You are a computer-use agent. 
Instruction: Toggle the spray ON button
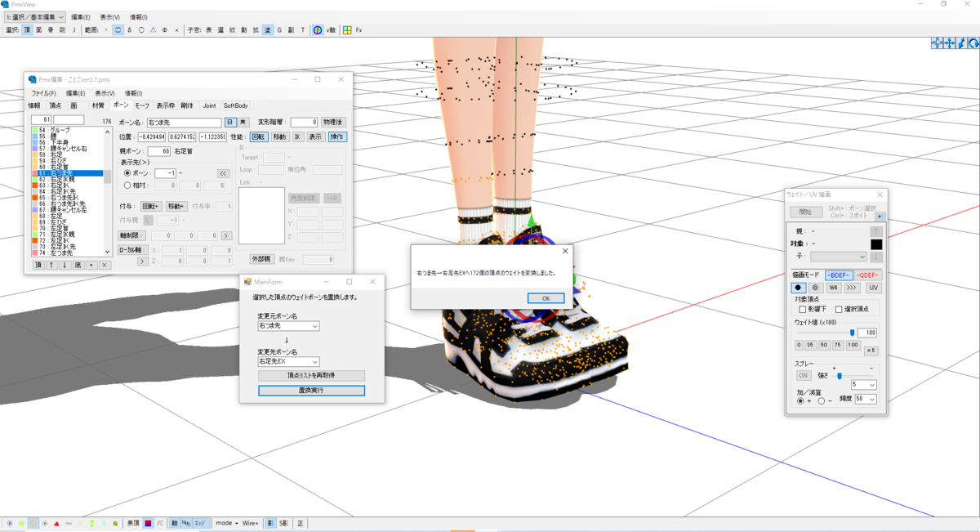tap(804, 375)
